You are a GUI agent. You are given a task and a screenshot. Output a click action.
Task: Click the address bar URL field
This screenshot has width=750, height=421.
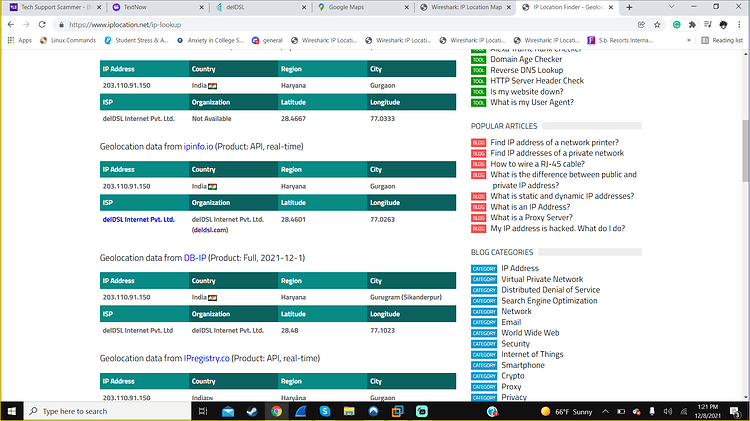tap(344, 24)
